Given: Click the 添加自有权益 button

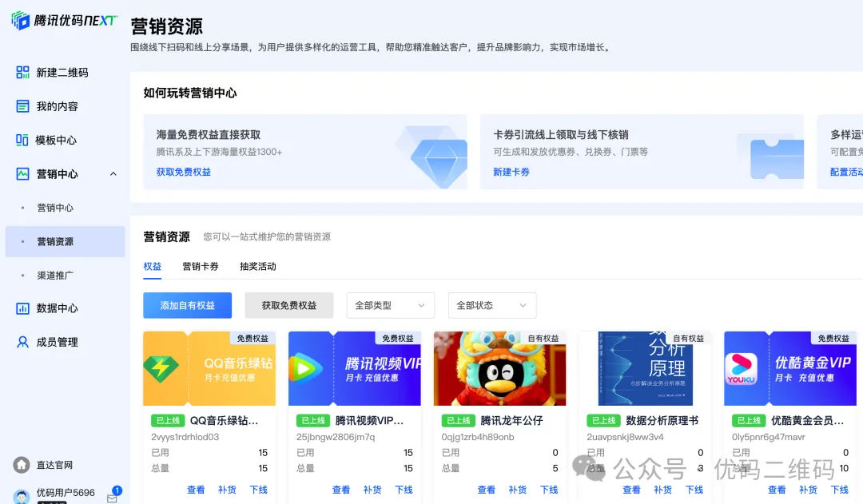Looking at the screenshot, I should tap(187, 305).
